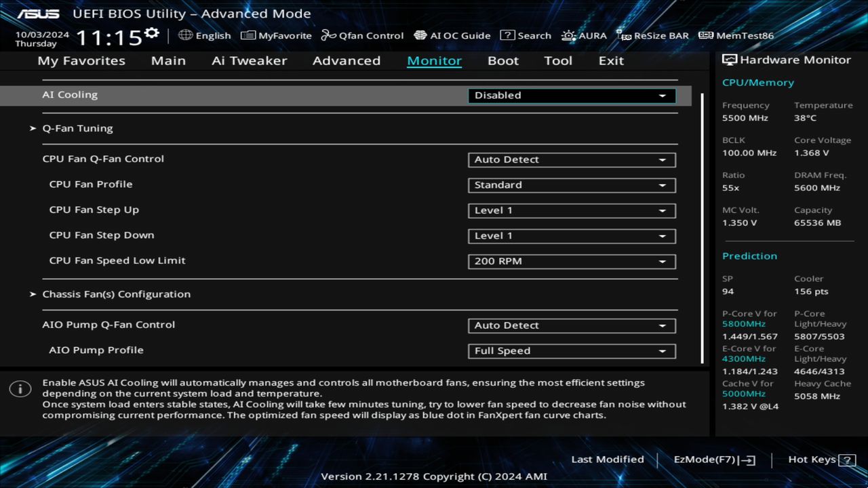
Task: Open ReSize BAR settings
Action: (x=652, y=35)
